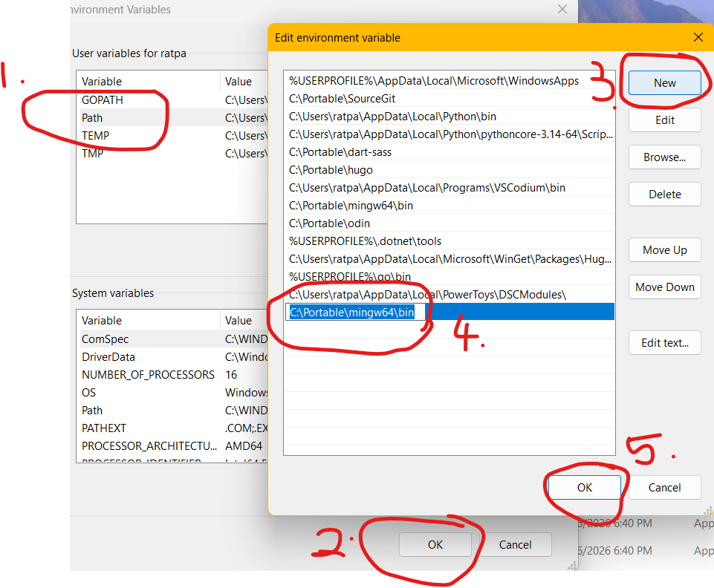Click the highlighted path text input field
Image resolution: width=714 pixels, height=588 pixels.
(357, 313)
